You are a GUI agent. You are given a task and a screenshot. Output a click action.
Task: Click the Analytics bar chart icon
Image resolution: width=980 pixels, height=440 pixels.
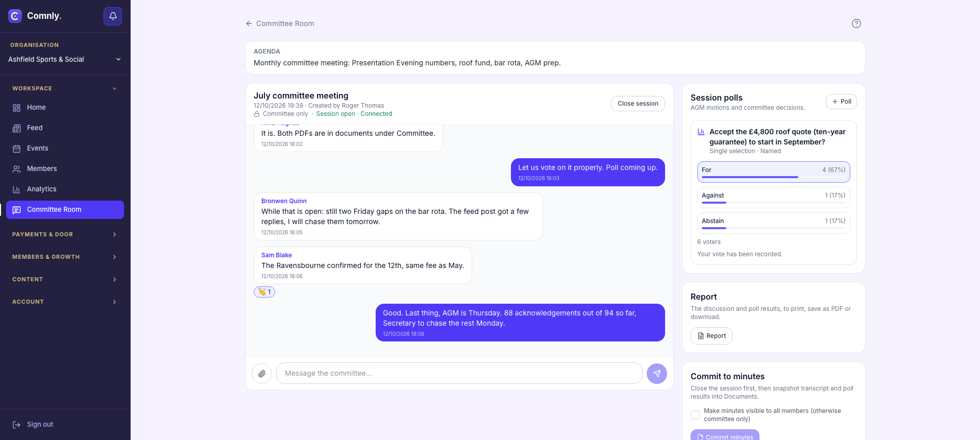point(17,189)
